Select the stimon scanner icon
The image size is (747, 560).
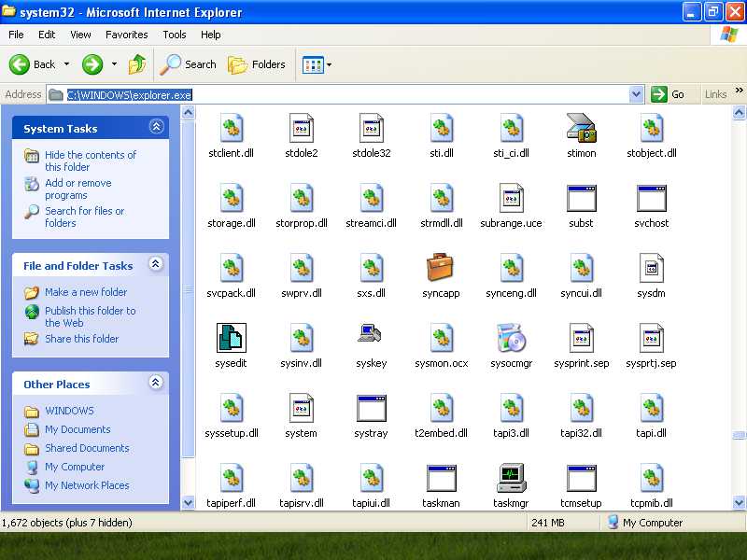[x=581, y=128]
